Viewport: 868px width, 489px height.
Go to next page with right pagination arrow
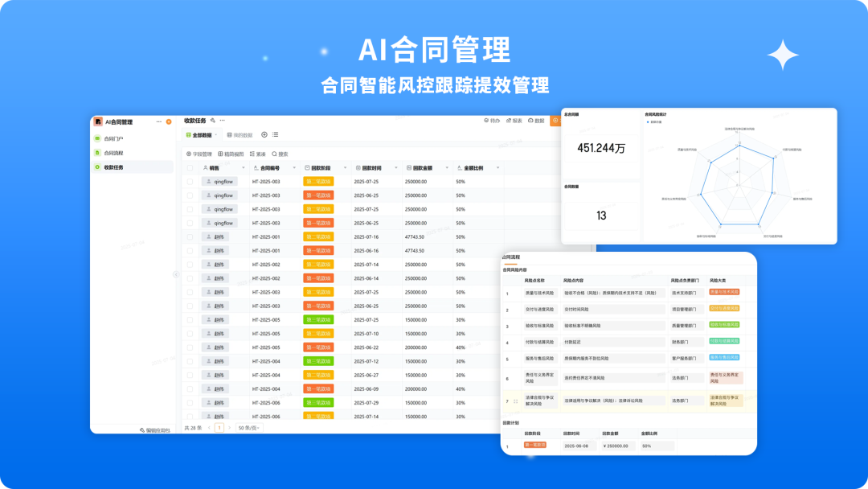pos(230,428)
